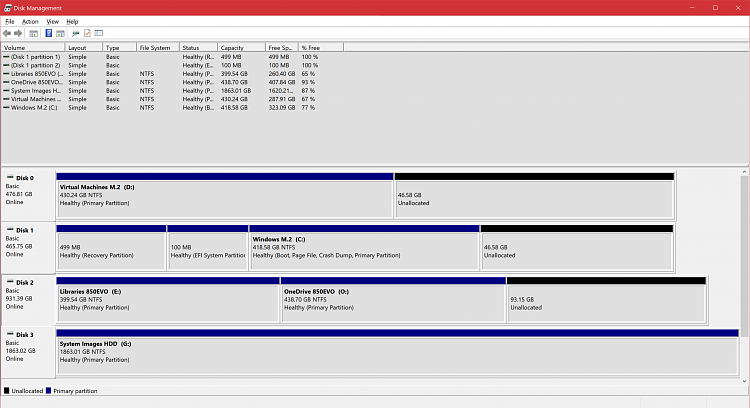Select the Virtual Machines volume row in list
Screen dimensions: 750x408
point(172,99)
